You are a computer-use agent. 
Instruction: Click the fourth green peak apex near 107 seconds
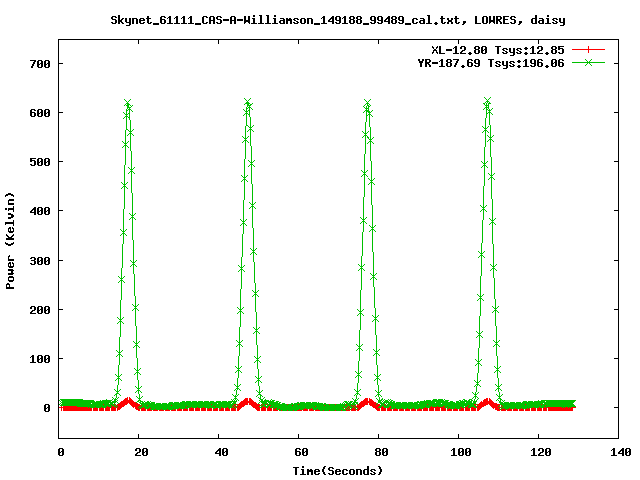(487, 101)
